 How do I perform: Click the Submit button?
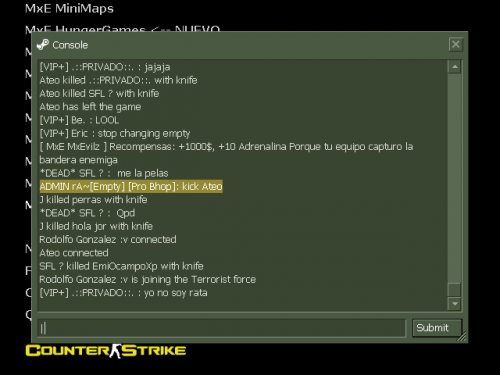(x=437, y=328)
